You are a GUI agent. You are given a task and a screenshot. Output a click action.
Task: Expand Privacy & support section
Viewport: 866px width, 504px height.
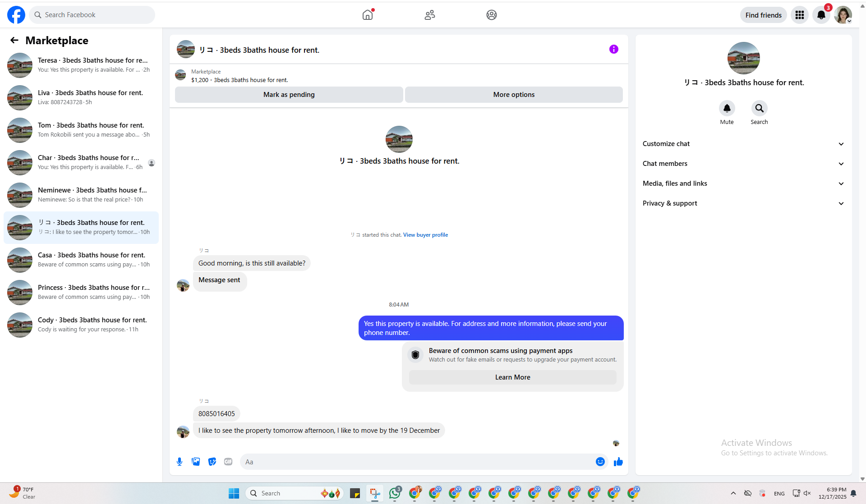point(743,203)
